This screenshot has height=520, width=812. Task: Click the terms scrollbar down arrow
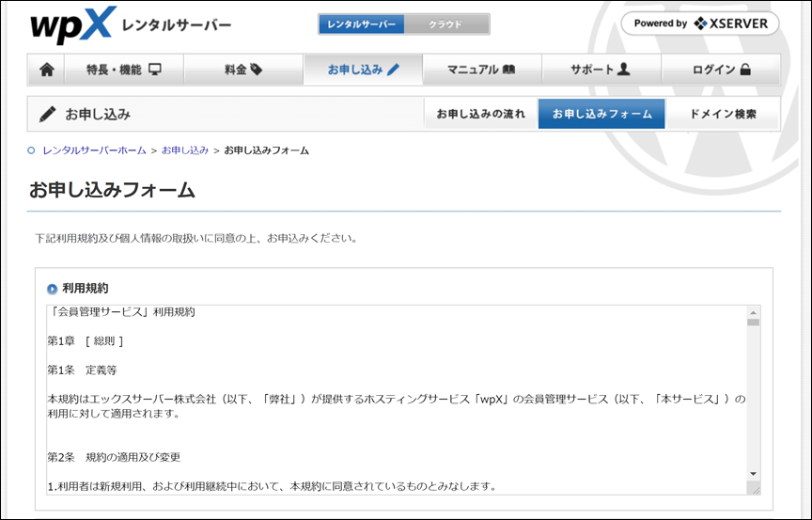coord(753,474)
